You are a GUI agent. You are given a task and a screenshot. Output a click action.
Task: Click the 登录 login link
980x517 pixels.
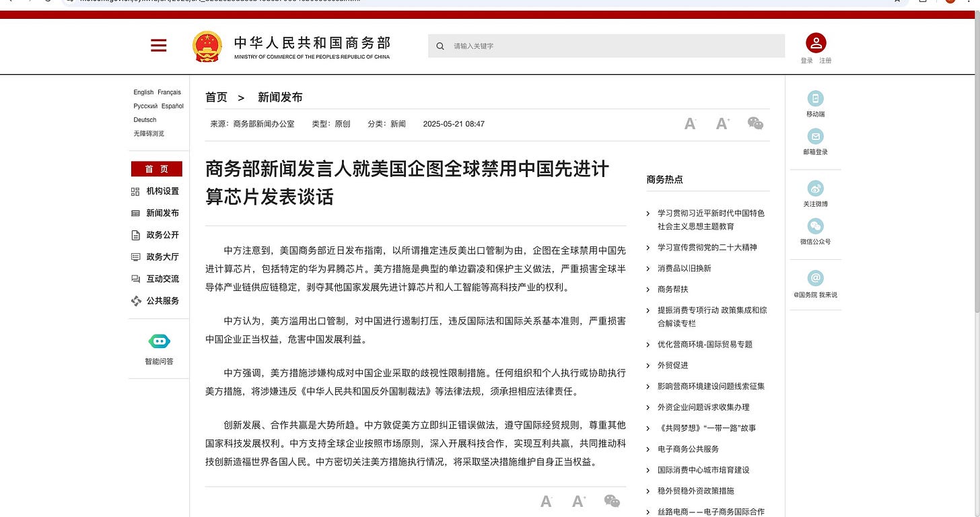(x=807, y=61)
